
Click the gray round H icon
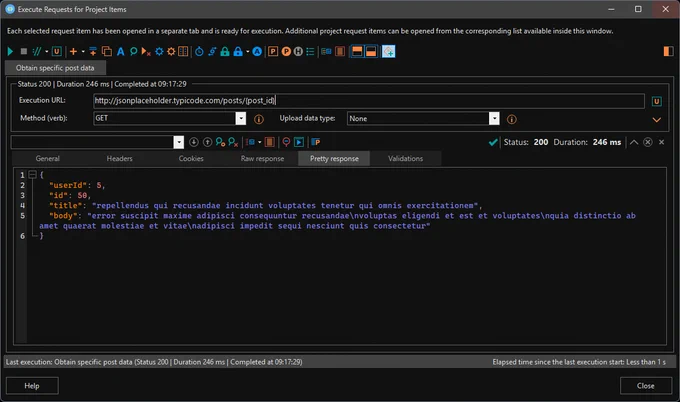(298, 52)
